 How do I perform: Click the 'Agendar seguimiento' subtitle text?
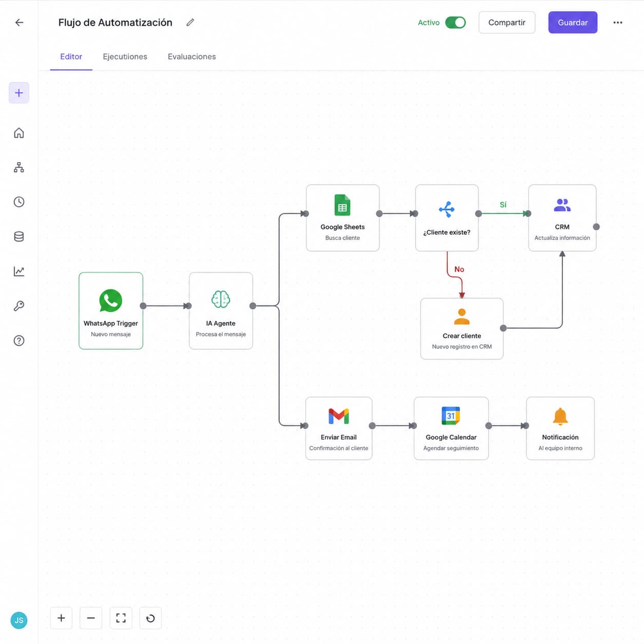(x=451, y=448)
